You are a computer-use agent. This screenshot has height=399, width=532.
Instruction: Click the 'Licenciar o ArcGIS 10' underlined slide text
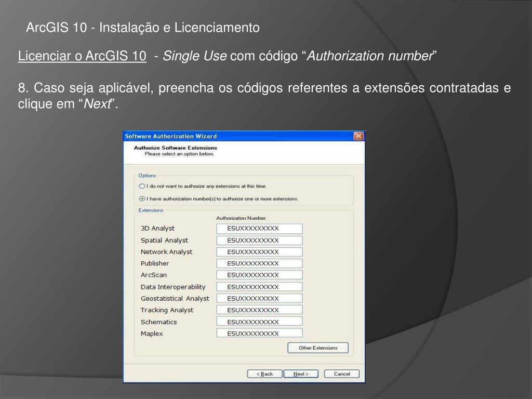click(82, 56)
